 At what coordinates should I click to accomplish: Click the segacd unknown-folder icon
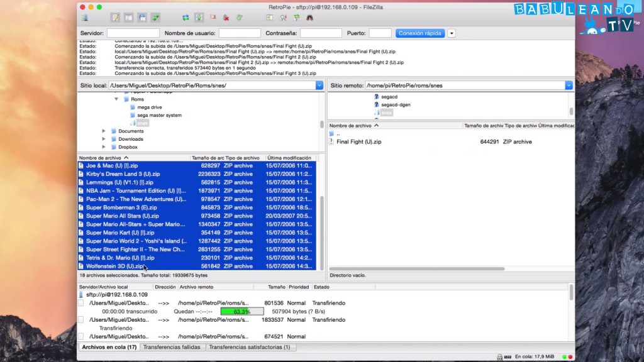376,97
